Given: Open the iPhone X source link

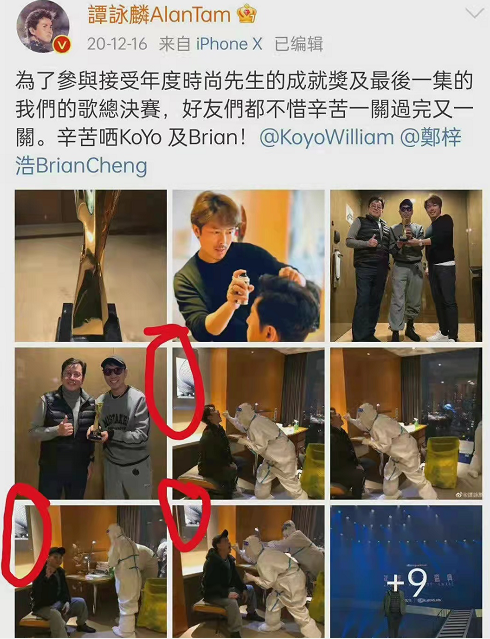Looking at the screenshot, I should point(229,44).
